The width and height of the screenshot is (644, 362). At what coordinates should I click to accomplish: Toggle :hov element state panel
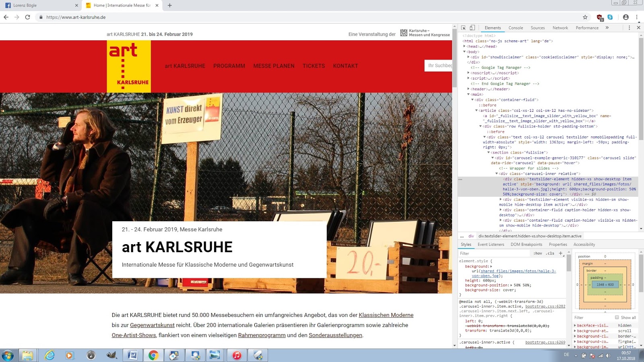538,253
